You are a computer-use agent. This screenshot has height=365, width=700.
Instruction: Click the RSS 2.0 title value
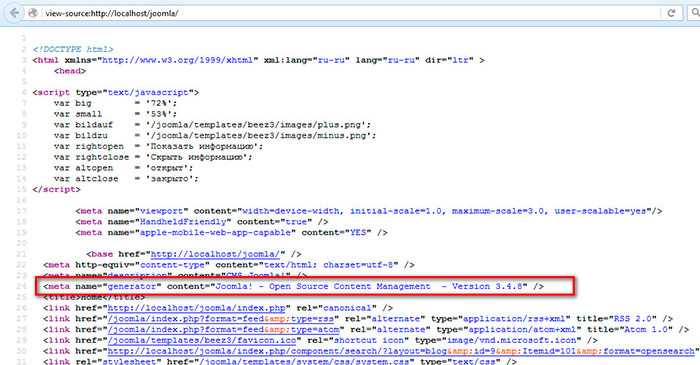pos(635,319)
